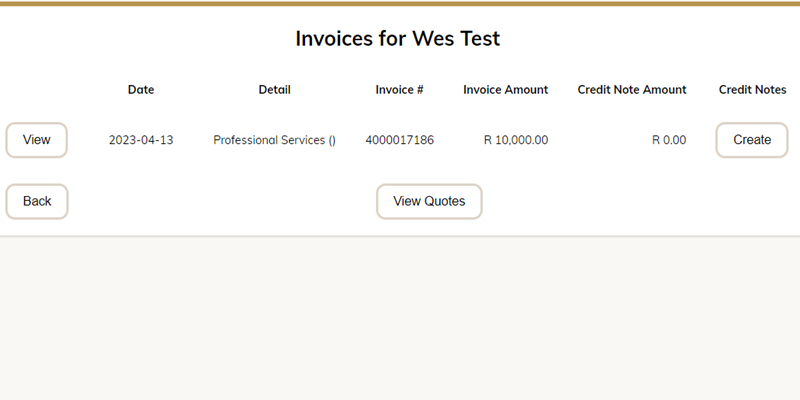800x400 pixels.
Task: Open the View Quotes page
Action: point(429,202)
